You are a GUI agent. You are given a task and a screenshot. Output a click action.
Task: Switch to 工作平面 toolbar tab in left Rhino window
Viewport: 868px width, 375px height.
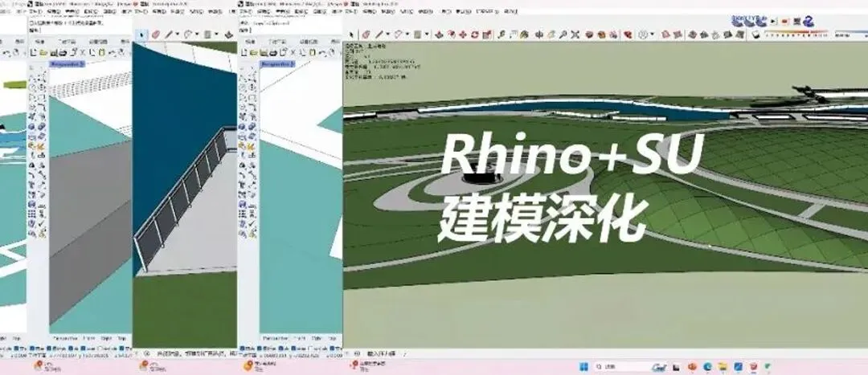coord(68,42)
